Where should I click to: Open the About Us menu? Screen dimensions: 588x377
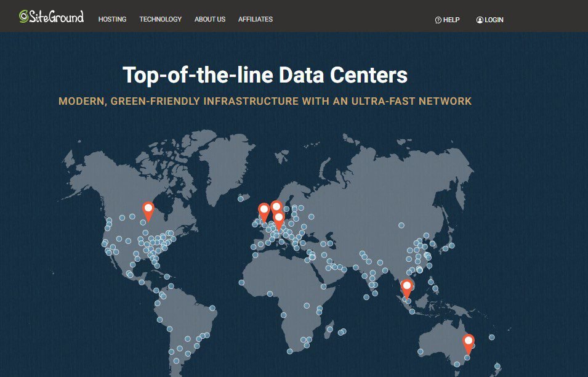point(210,19)
